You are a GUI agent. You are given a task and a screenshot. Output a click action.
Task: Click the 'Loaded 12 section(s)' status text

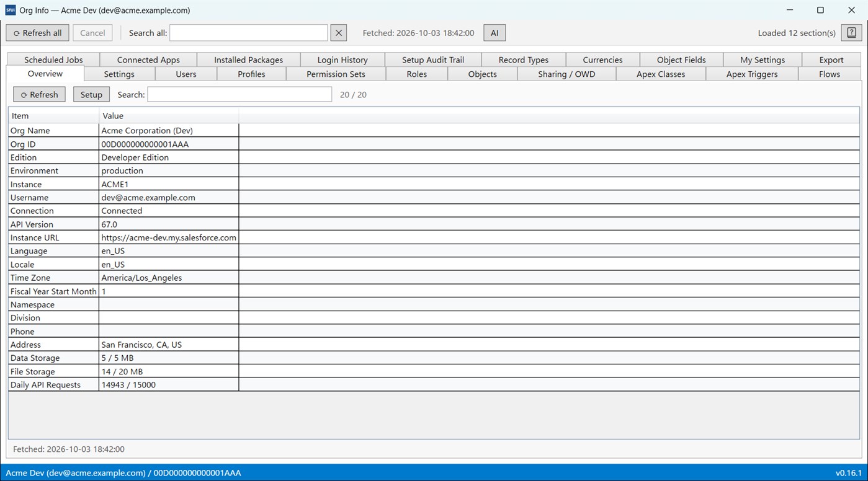pyautogui.click(x=797, y=33)
